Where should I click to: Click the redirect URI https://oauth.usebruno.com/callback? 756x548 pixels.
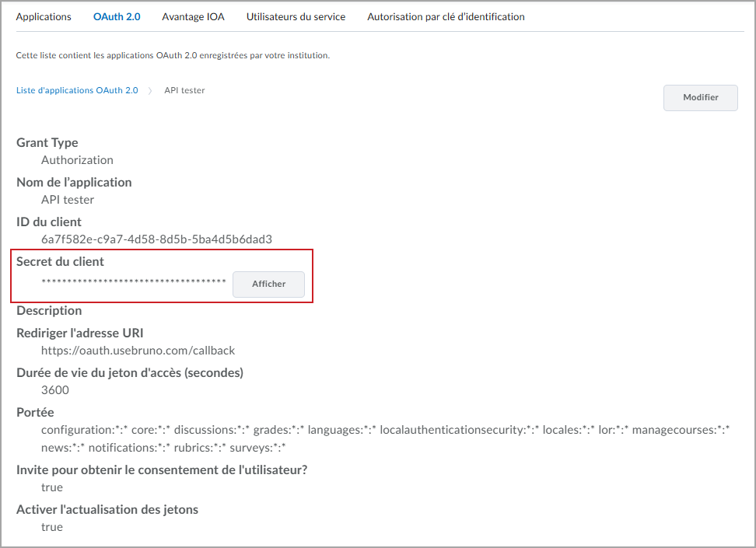138,351
